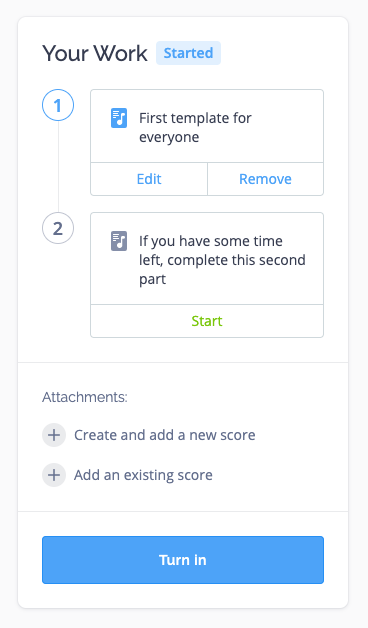Click the 'Started' status badge
Screen dimensions: 368x628
point(188,53)
